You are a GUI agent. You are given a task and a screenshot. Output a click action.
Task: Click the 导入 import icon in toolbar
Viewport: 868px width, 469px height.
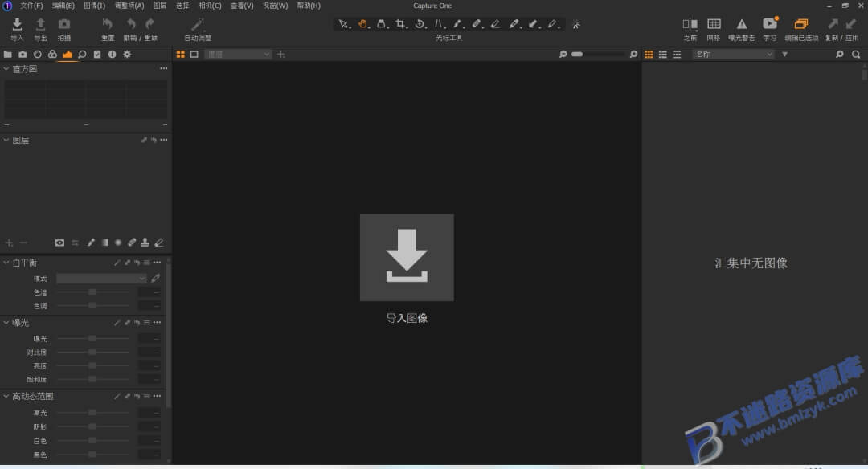17,24
